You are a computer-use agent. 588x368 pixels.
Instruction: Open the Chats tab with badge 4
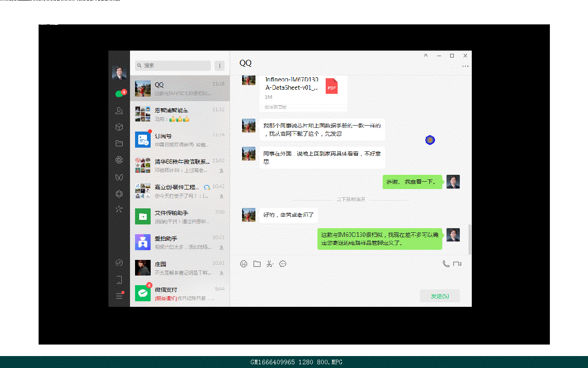120,93
